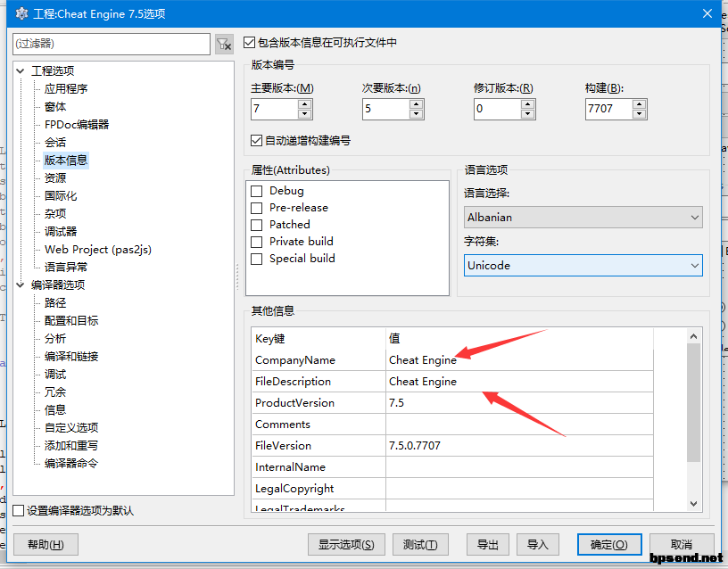
Task: Select 调试 under compiler options
Action: (55, 374)
